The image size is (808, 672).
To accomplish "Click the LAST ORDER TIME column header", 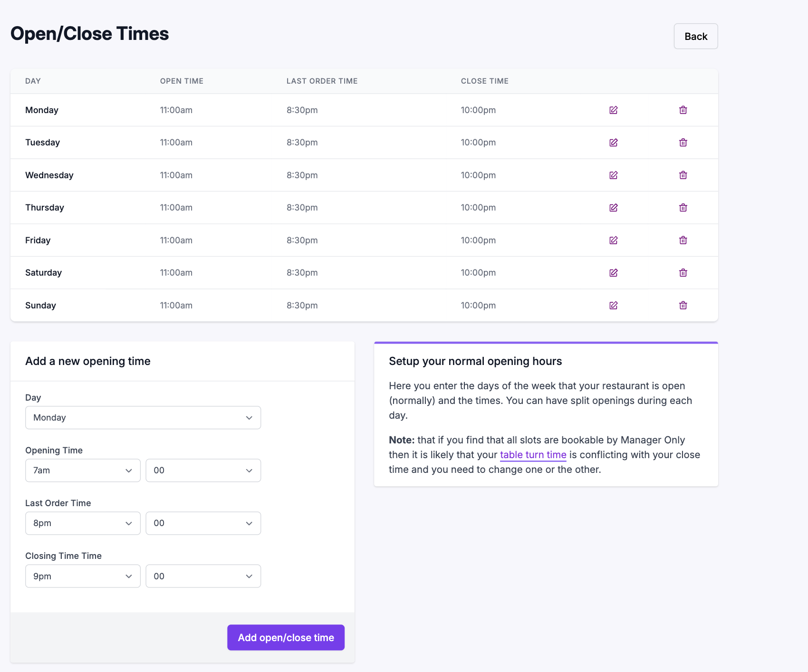I will point(322,81).
